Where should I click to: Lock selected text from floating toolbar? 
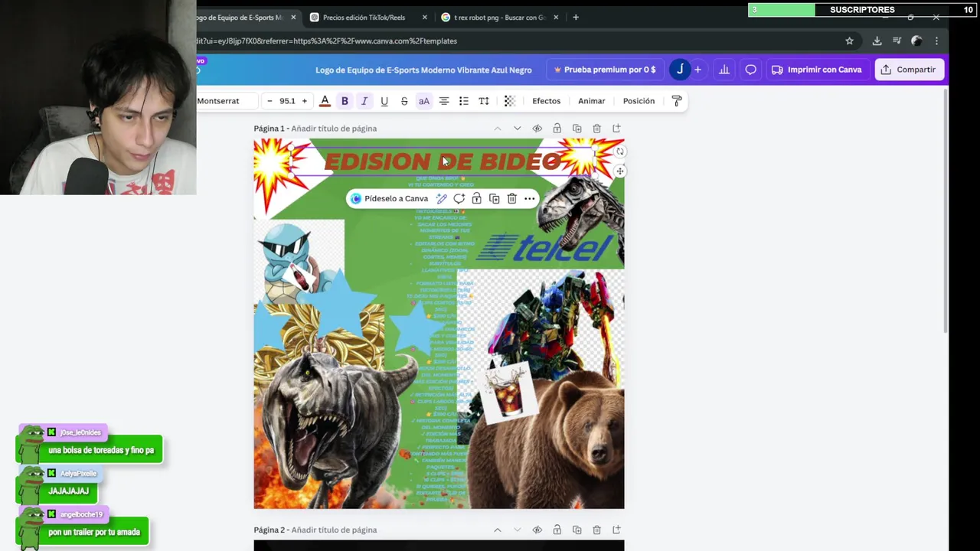pos(476,199)
